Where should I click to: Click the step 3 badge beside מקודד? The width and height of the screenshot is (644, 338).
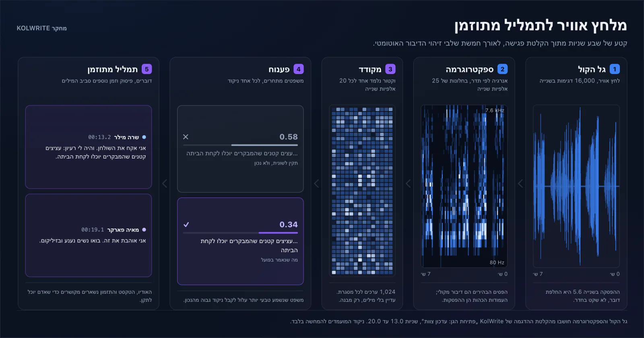pyautogui.click(x=390, y=69)
